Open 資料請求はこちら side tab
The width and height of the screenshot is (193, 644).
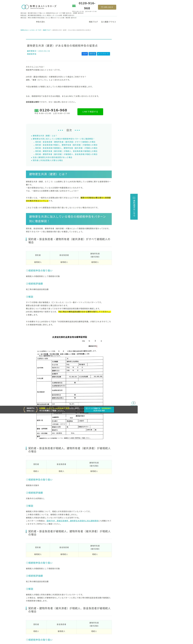[x=134, y=207]
